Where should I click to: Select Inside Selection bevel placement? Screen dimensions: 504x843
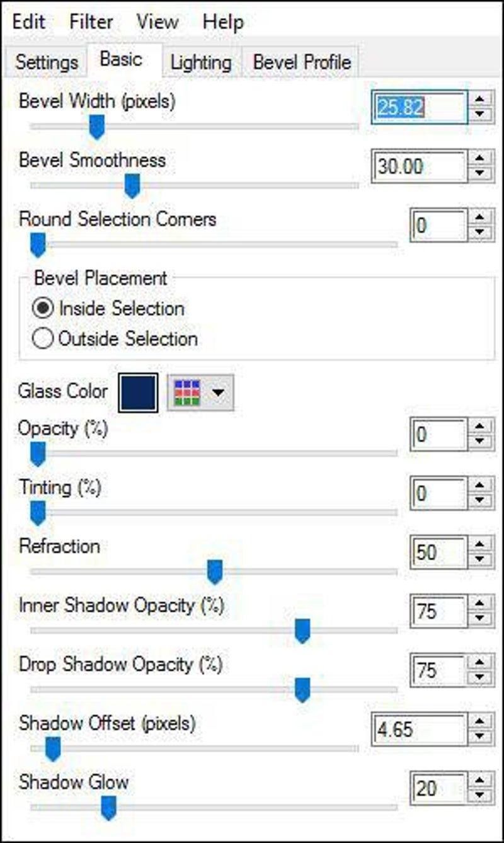point(44,309)
